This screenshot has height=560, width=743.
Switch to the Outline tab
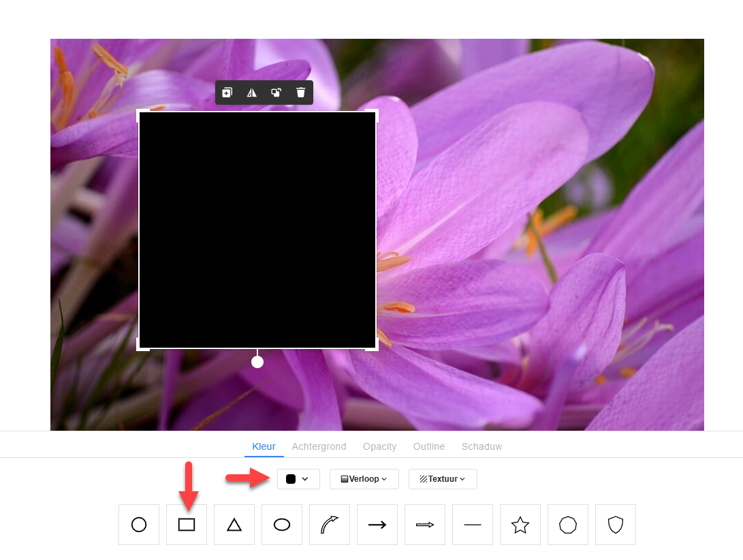click(429, 446)
